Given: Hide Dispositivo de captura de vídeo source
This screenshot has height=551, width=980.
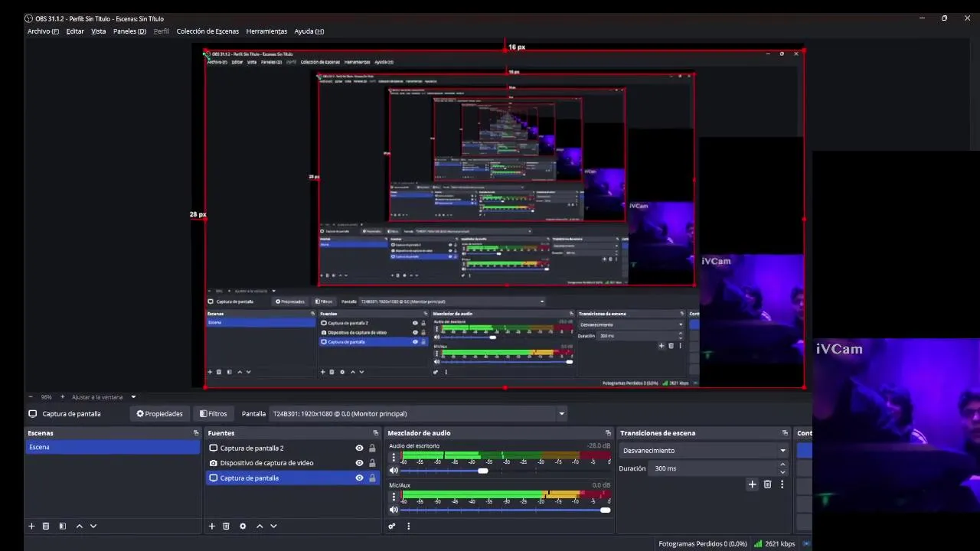Looking at the screenshot, I should click(x=359, y=463).
